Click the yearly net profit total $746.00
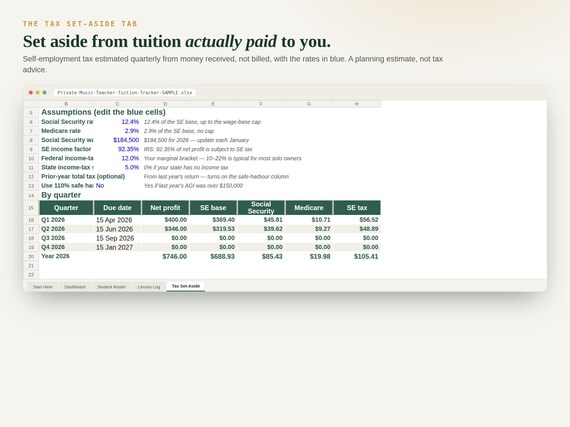The height and width of the screenshot is (427, 570). [x=165, y=257]
